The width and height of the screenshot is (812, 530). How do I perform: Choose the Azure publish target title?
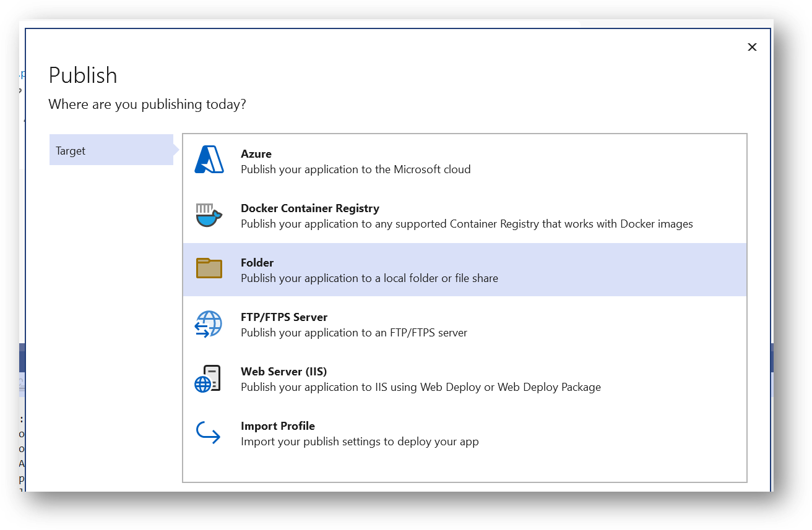click(x=256, y=154)
